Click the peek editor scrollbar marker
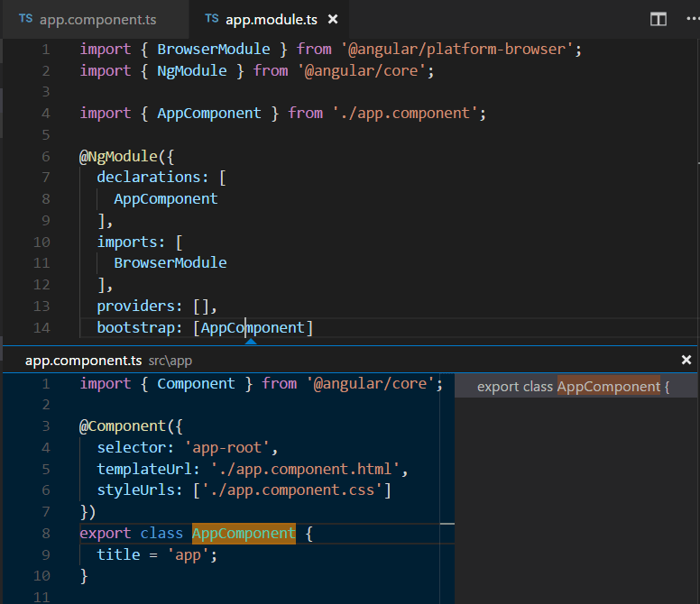The width and height of the screenshot is (700, 604). click(x=447, y=523)
